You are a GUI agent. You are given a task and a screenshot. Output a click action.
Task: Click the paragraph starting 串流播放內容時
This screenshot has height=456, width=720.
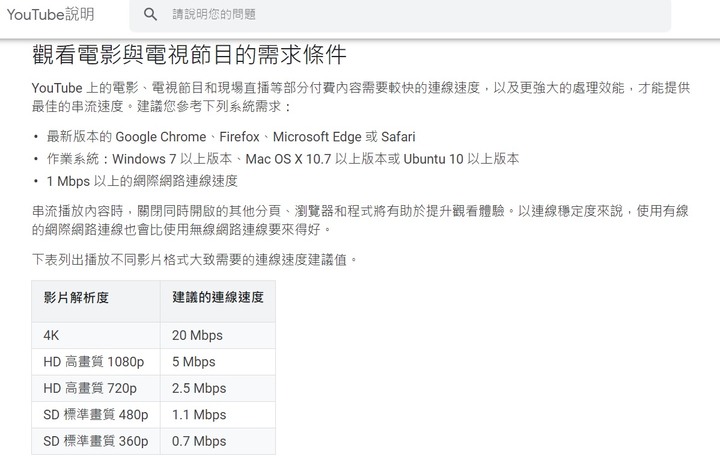[360, 220]
